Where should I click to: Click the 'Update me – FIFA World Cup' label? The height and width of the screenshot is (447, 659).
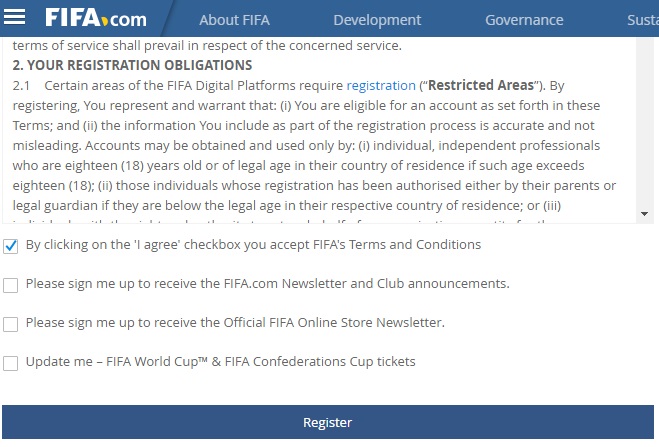[220, 362]
